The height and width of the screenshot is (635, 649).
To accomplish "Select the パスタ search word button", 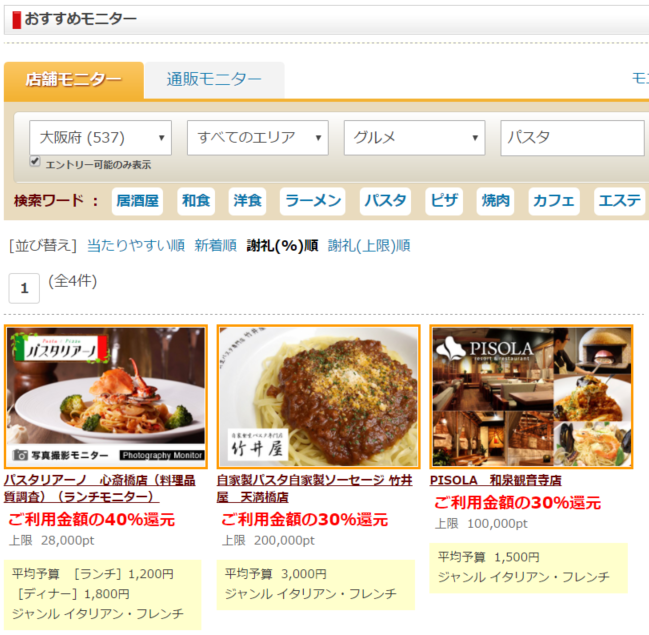I will coord(385,201).
